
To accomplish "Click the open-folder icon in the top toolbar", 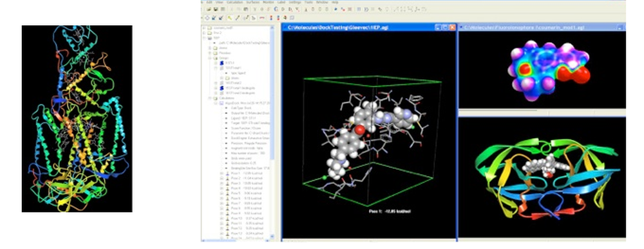I will tap(209, 10).
